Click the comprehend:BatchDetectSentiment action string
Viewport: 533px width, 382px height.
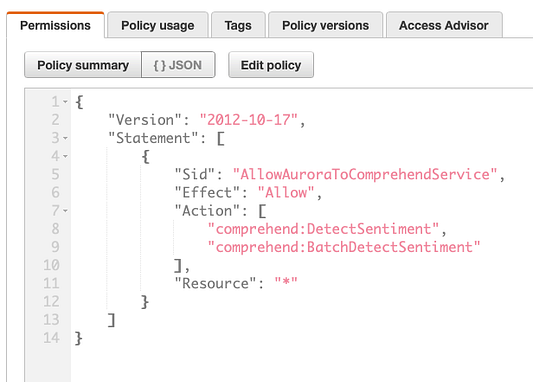344,247
